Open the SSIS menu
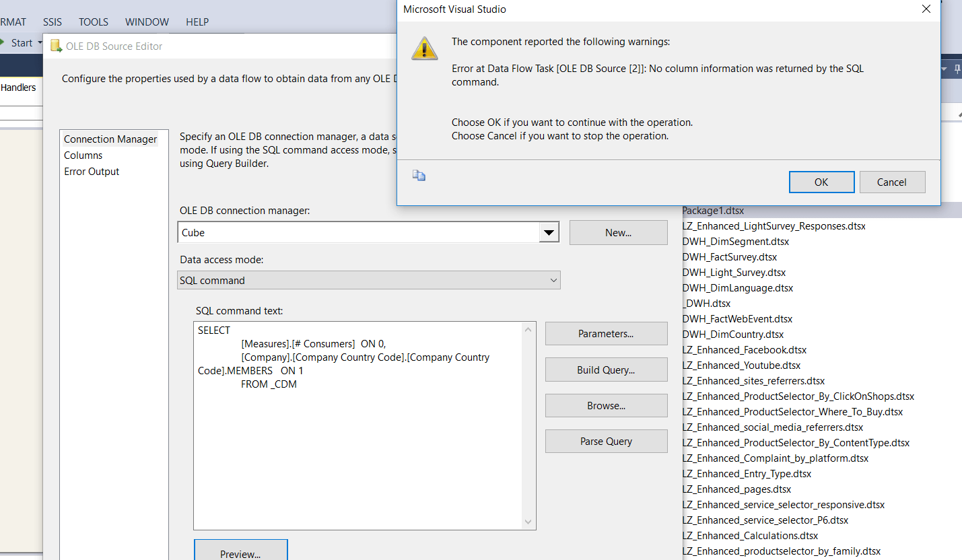962x560 pixels. (53, 22)
